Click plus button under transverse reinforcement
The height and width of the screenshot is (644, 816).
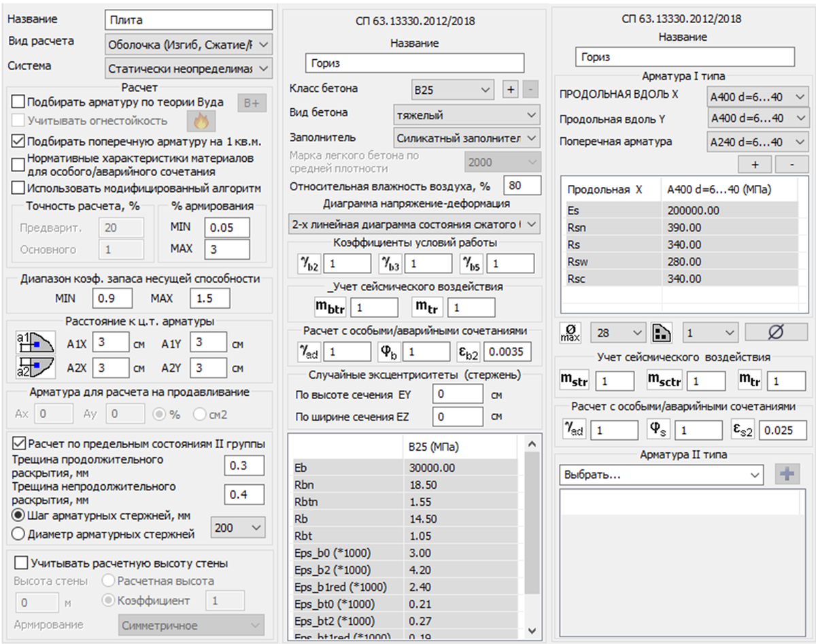point(755,165)
